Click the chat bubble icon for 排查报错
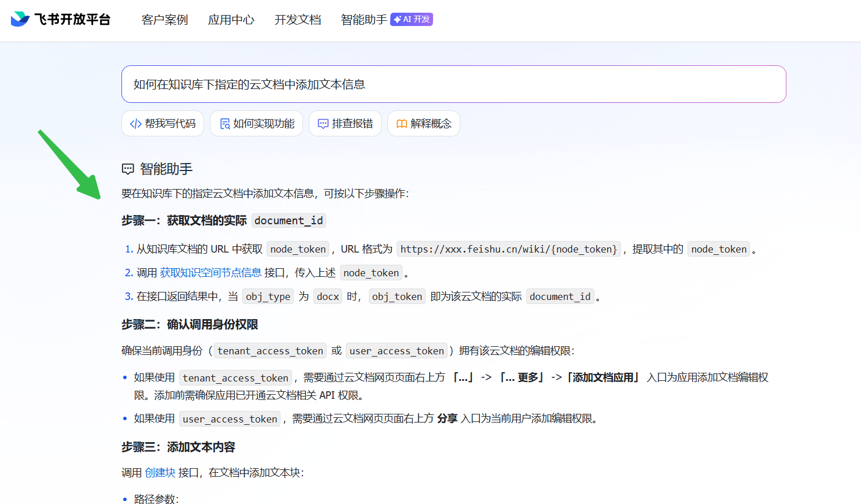The width and height of the screenshot is (861, 504). click(323, 124)
